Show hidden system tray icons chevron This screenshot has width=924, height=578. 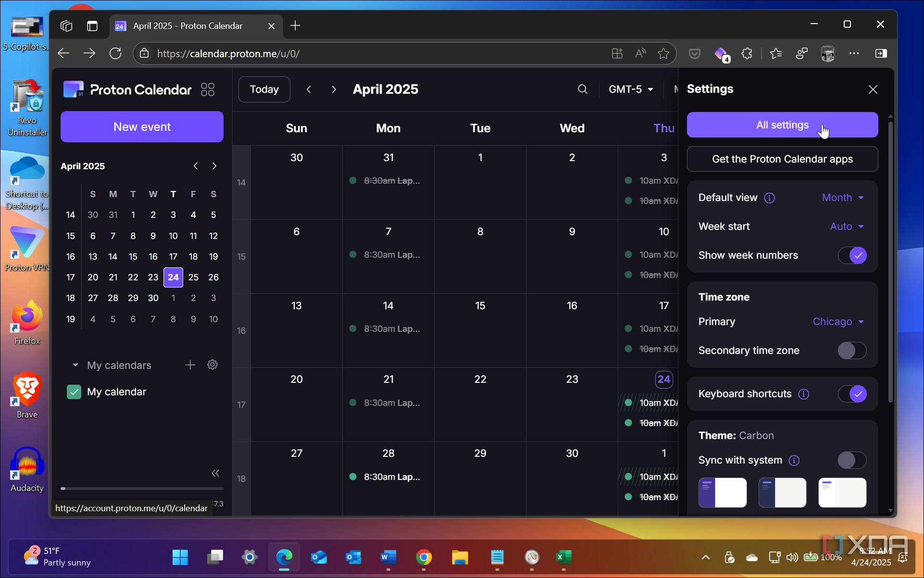tap(705, 557)
